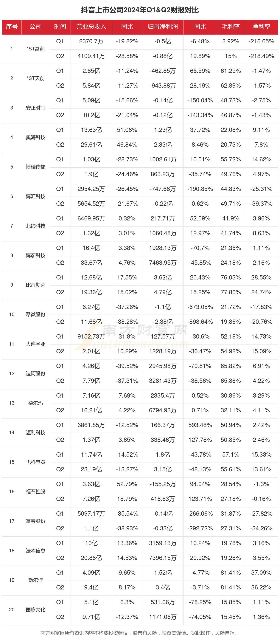Select the 敷尔佳 company cell
Image resolution: width=280 pixels, height=644 pixels.
tap(35, 580)
